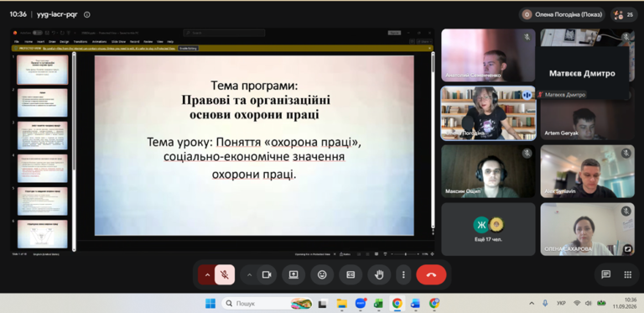
Task: Close the yellow Protected View message bar
Action: point(429,48)
